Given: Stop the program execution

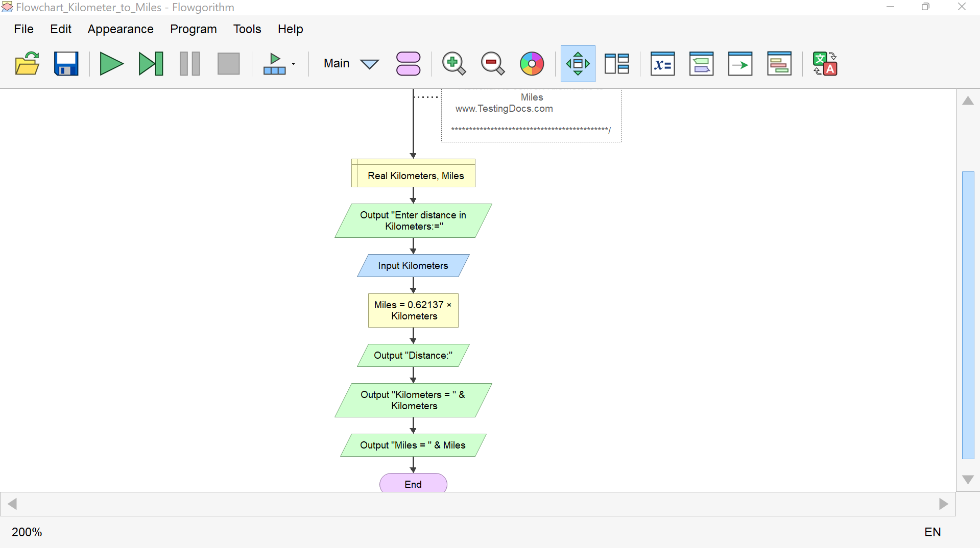Looking at the screenshot, I should [228, 64].
